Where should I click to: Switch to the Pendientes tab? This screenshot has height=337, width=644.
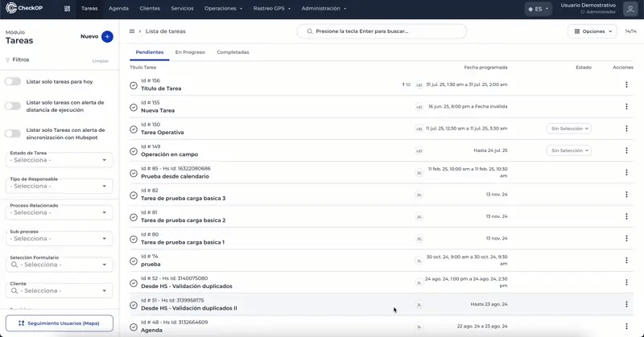[150, 52]
